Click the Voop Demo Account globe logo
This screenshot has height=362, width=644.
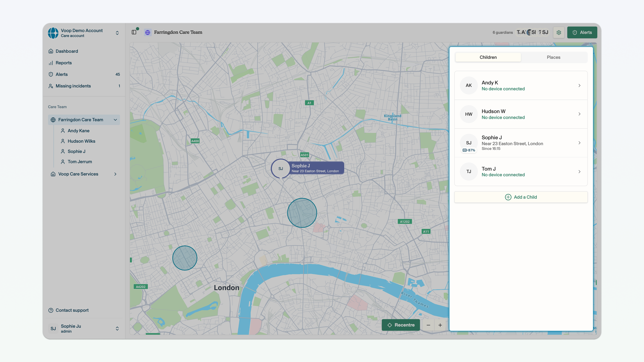click(x=53, y=33)
